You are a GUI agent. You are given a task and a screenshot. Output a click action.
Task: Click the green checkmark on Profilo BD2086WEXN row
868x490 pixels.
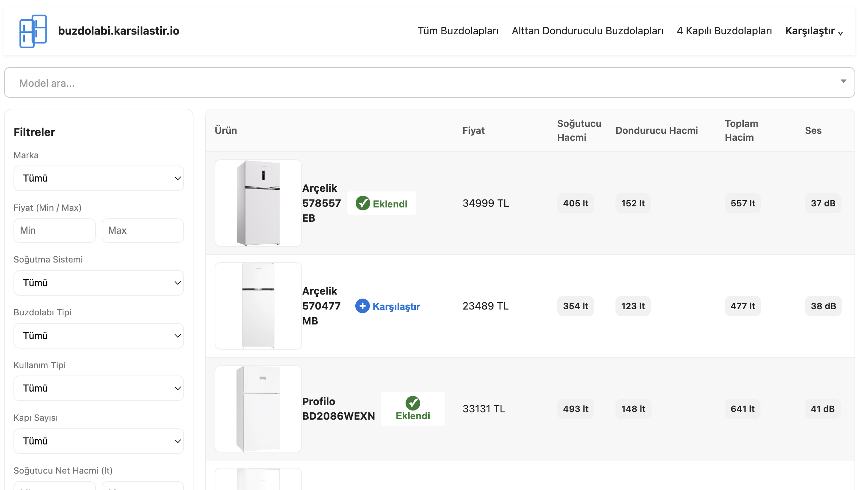point(412,403)
